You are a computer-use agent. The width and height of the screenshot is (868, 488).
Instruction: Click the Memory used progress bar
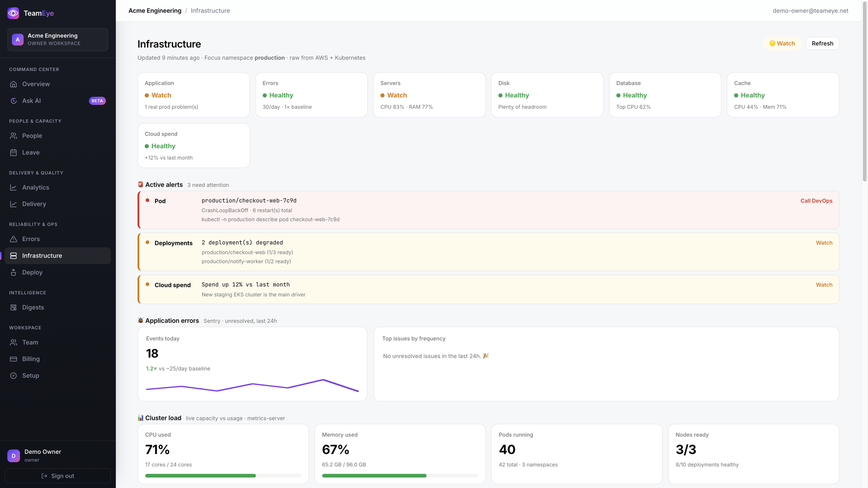(x=400, y=476)
